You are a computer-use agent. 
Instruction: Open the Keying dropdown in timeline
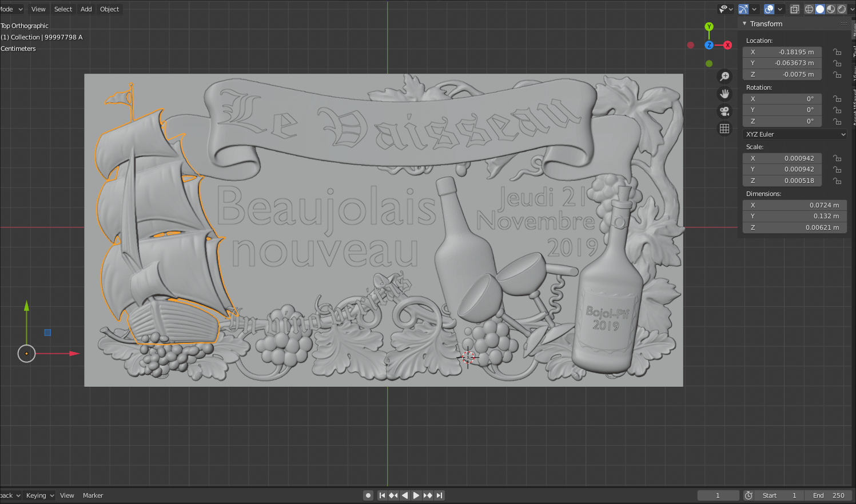[x=39, y=495]
